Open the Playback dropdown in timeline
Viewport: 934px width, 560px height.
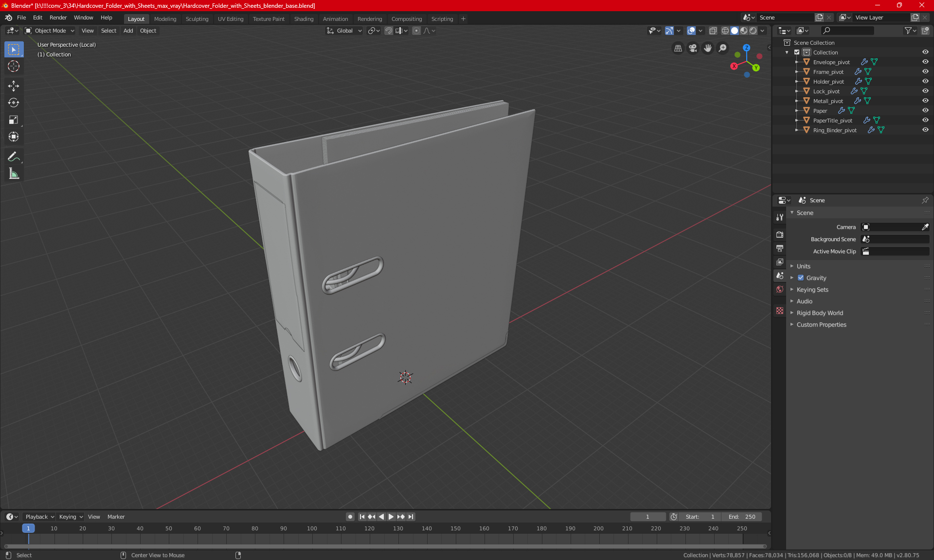tap(39, 517)
